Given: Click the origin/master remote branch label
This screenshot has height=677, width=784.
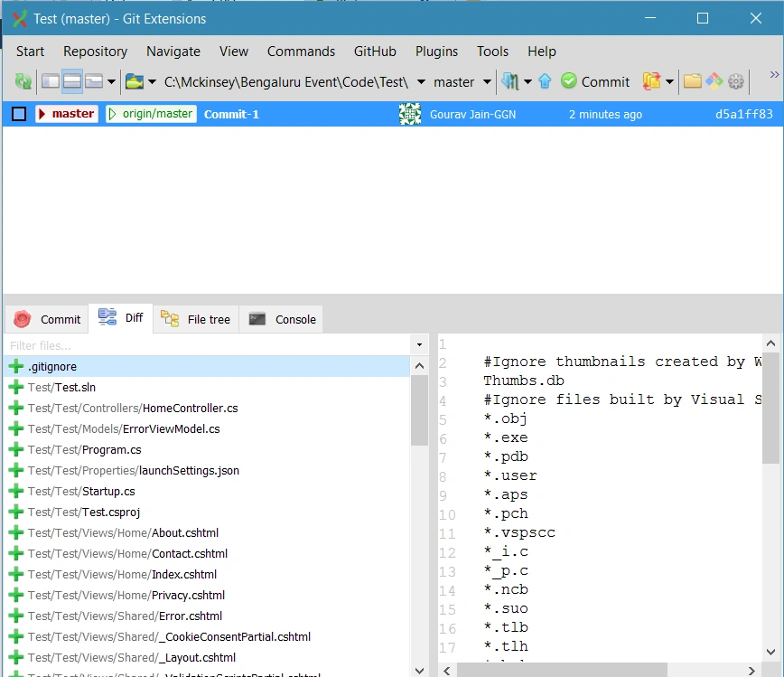Looking at the screenshot, I should click(x=151, y=114).
